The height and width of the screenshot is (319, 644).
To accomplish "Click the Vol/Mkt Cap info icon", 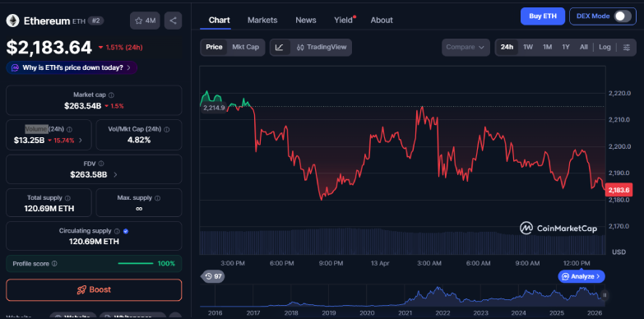I will [166, 129].
